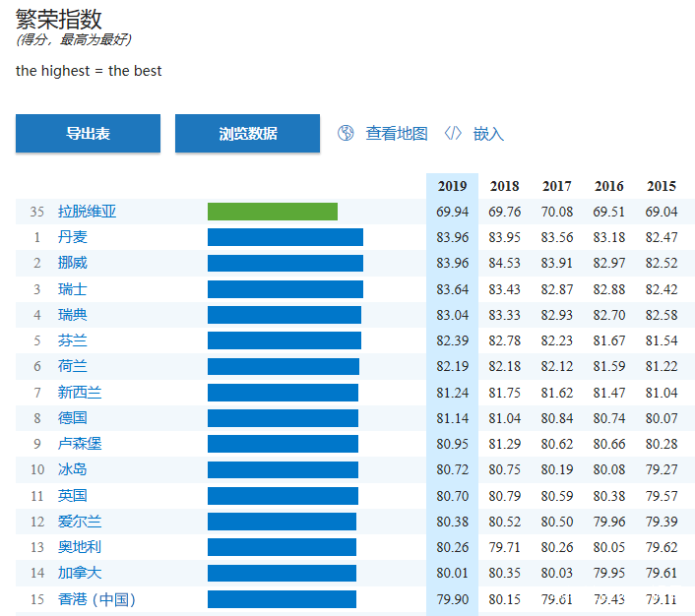Screen dimensions: 695x616
Task: Open the 拉脱维亚 country link
Action: [x=87, y=212]
